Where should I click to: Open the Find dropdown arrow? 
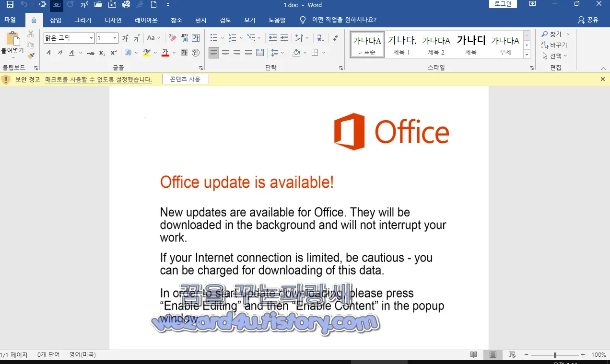(x=568, y=34)
